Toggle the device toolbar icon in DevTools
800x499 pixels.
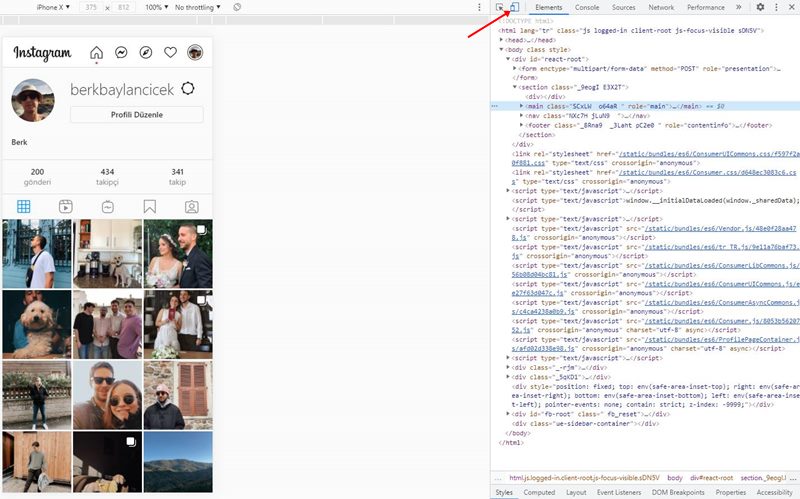[514, 7]
